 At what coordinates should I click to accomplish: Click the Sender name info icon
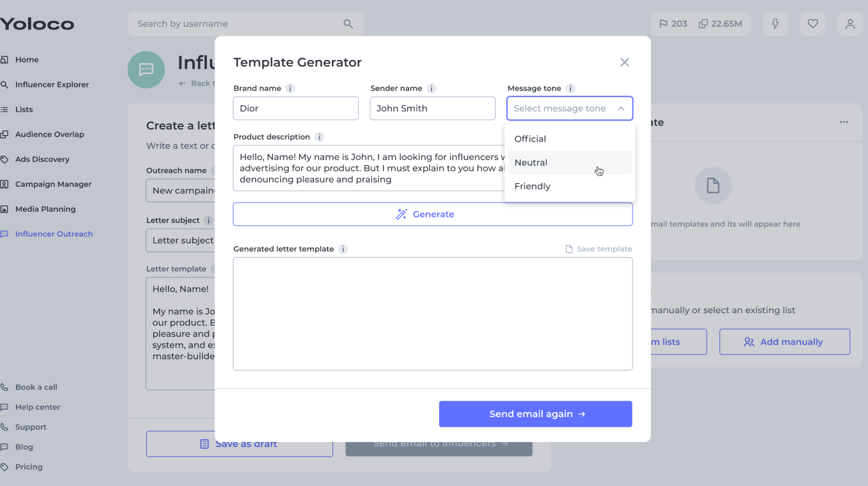click(431, 89)
